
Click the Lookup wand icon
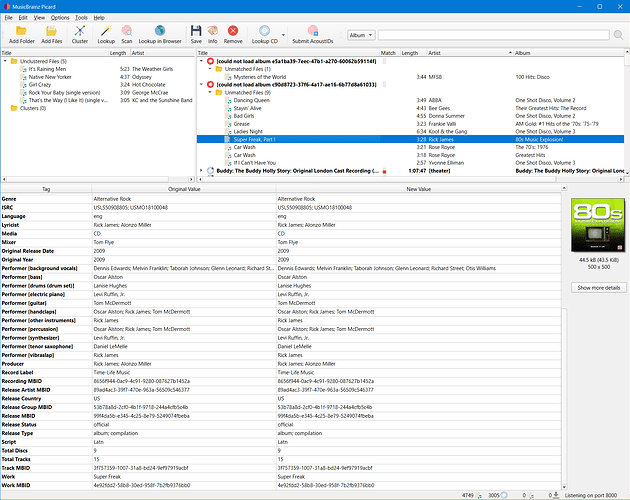tap(106, 31)
